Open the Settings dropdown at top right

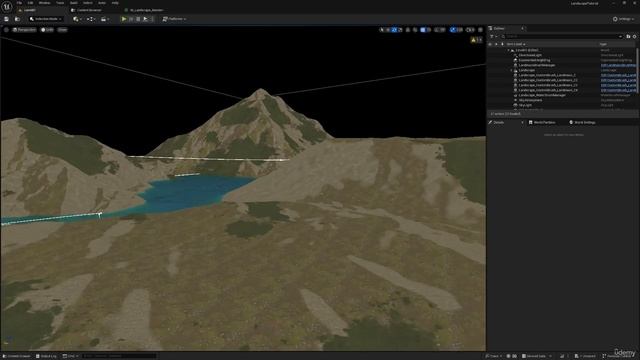coord(623,19)
